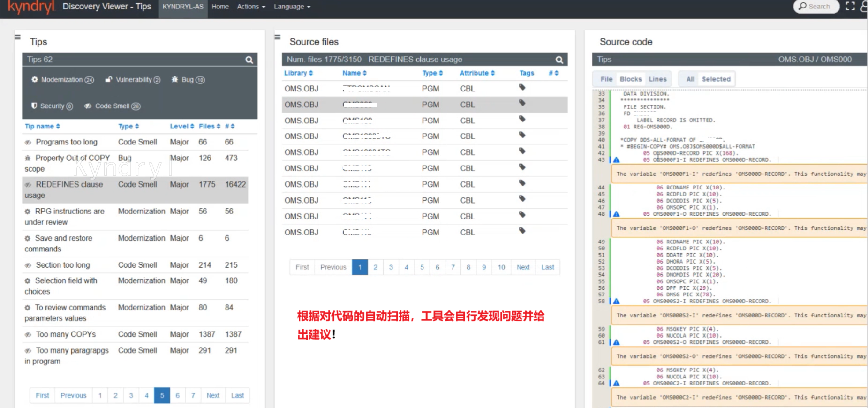868x408 pixels.
Task: Sort source files by Attribute column
Action: click(477, 73)
